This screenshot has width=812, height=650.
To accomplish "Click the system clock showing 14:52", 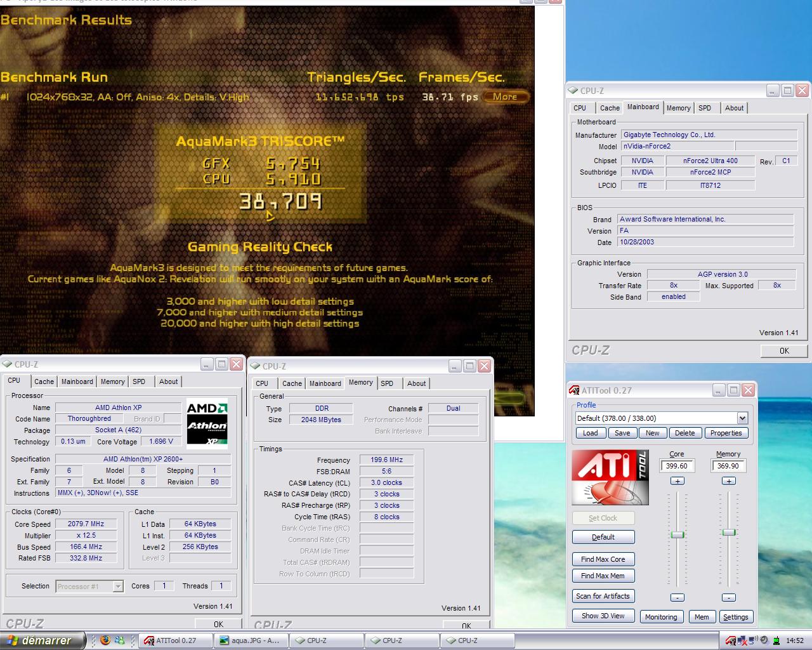I will point(795,640).
